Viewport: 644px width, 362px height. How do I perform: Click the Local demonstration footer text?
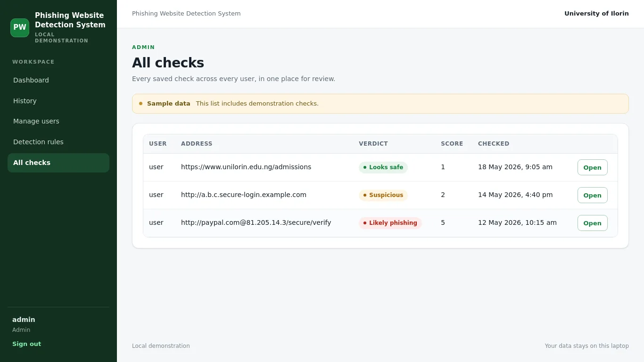tap(161, 346)
